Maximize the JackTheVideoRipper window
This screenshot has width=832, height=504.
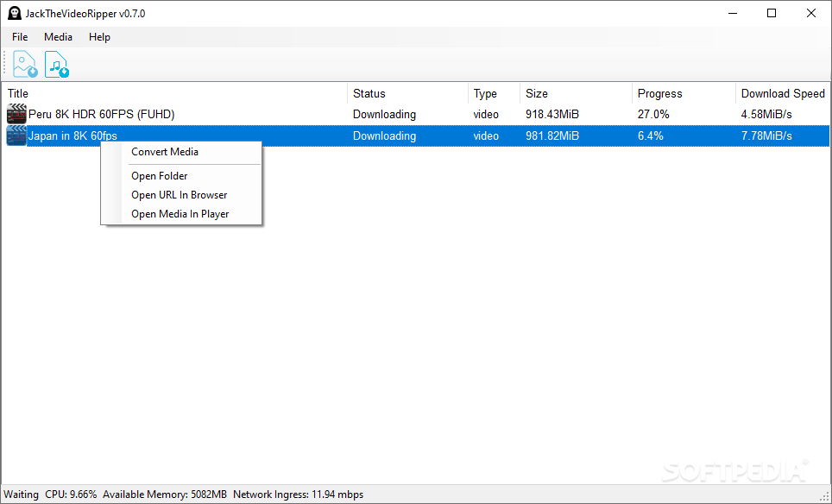(772, 13)
